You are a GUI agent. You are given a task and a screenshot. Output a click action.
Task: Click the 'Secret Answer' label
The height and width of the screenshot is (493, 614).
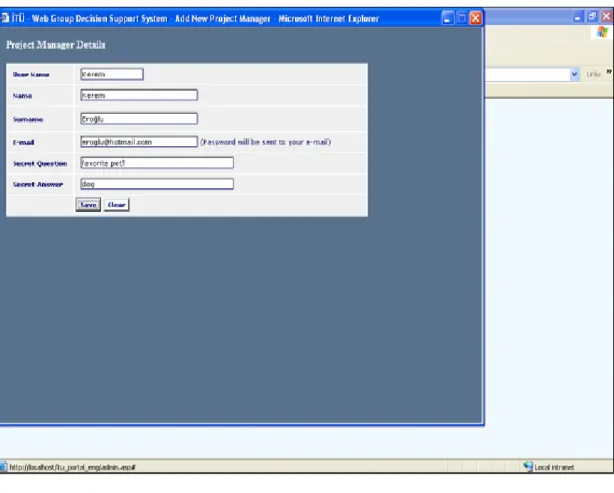click(x=38, y=184)
